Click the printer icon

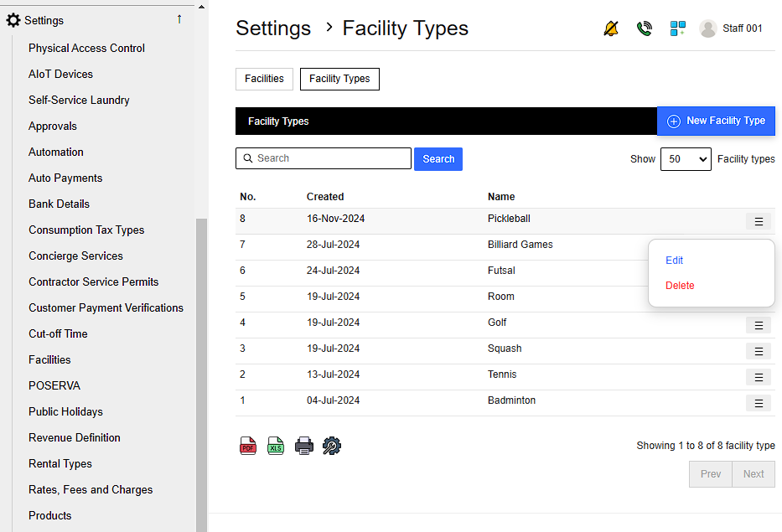click(304, 446)
